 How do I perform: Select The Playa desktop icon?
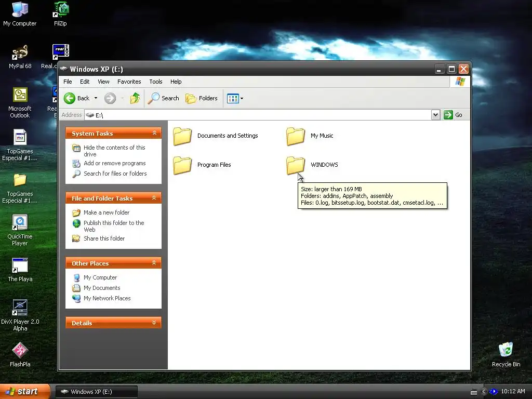[x=20, y=270]
